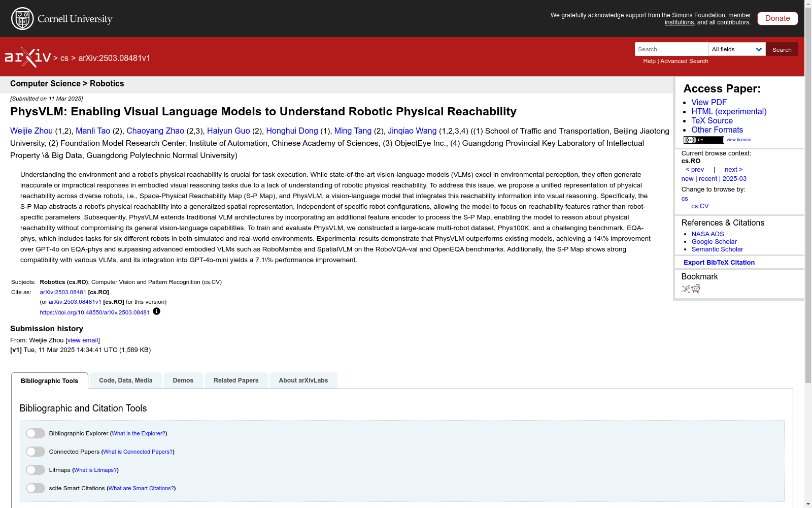The width and height of the screenshot is (812, 508).
Task: Open the arXiv home logo
Action: click(28, 57)
